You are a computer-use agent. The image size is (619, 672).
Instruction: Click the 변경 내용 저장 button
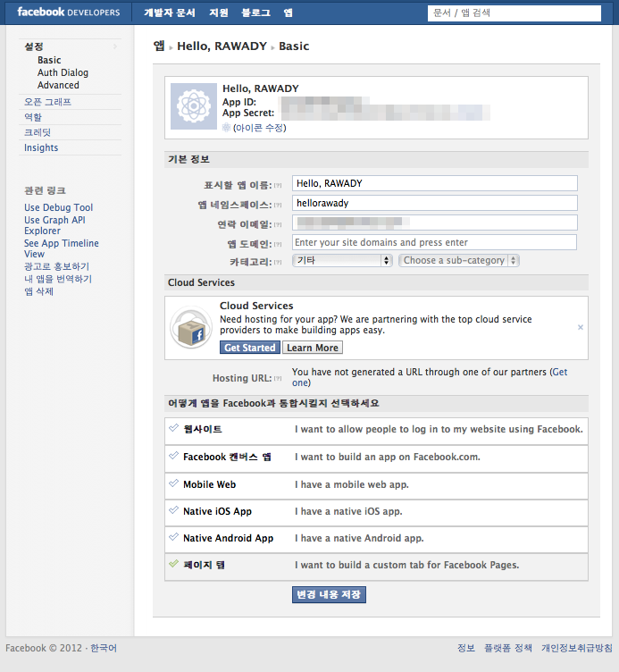point(329,594)
